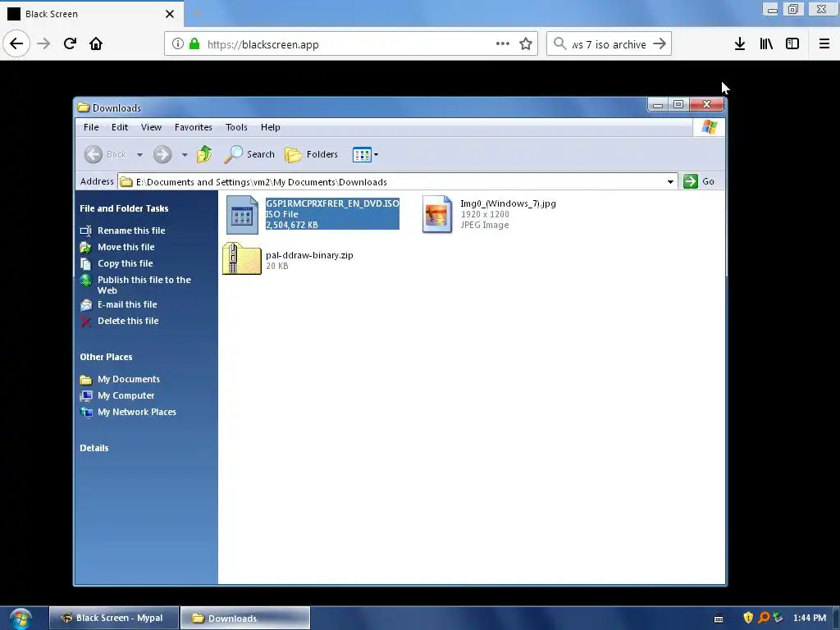This screenshot has height=630, width=840.
Task: Switch to Black Screen - Mypal taskbar button
Action: [x=113, y=618]
